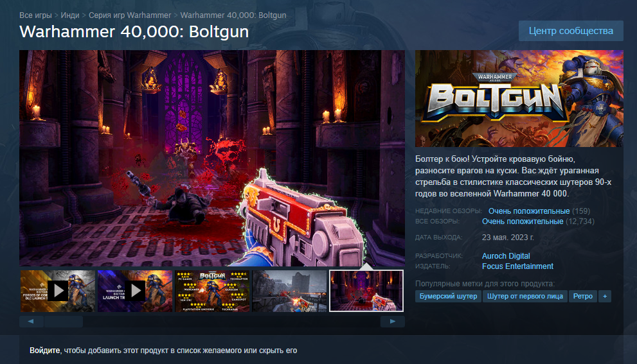Go to Инди breadcrumb link
The height and width of the screenshot is (364, 637).
(x=70, y=15)
